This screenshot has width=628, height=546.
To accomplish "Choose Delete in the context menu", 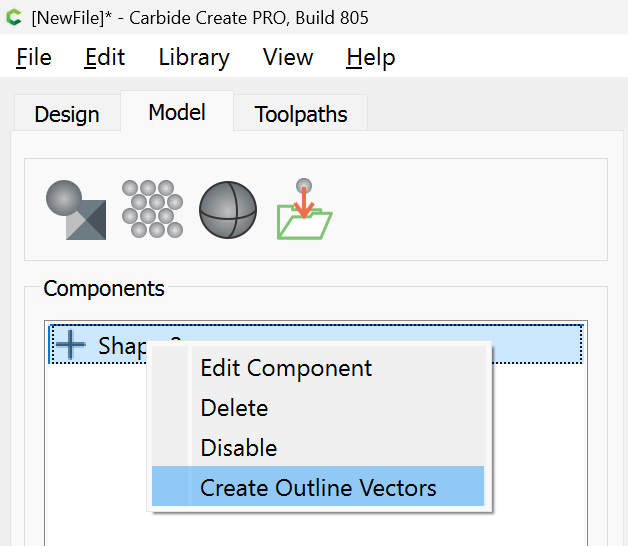I will (318, 407).
